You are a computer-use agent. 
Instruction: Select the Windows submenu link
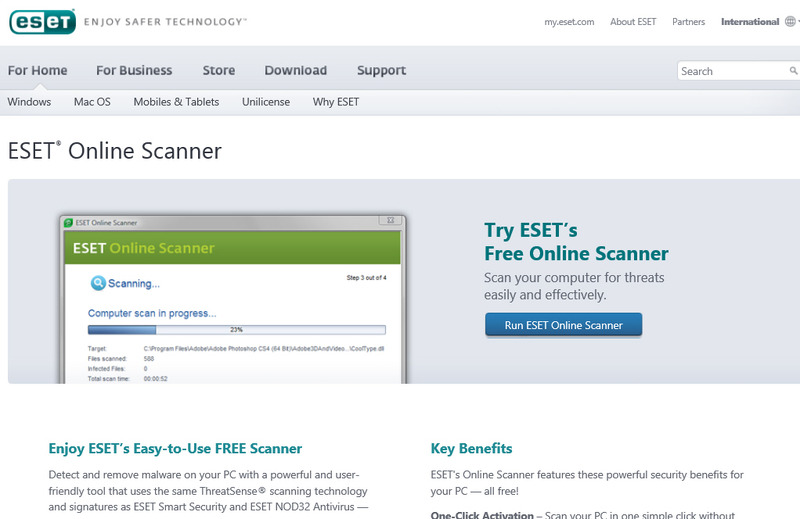(x=29, y=102)
